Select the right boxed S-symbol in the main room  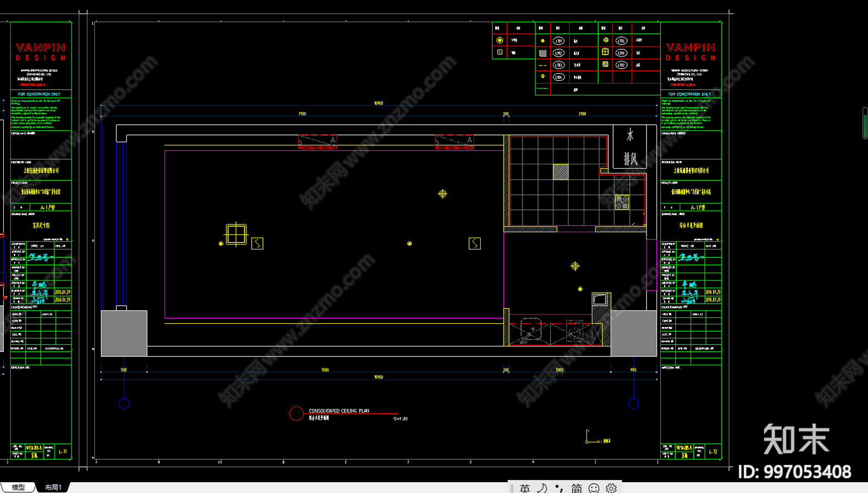475,244
